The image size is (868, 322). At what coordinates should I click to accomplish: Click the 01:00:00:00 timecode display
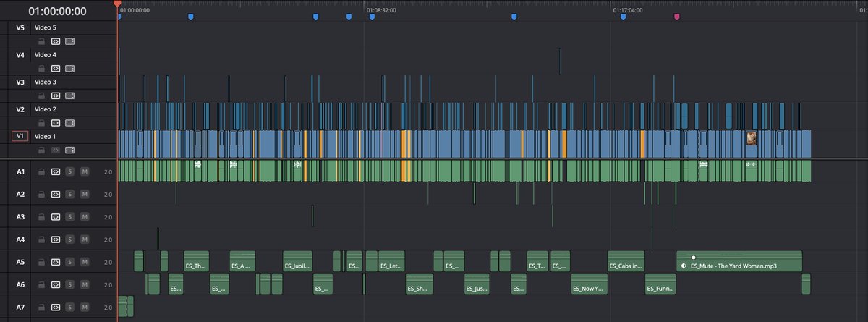(57, 12)
